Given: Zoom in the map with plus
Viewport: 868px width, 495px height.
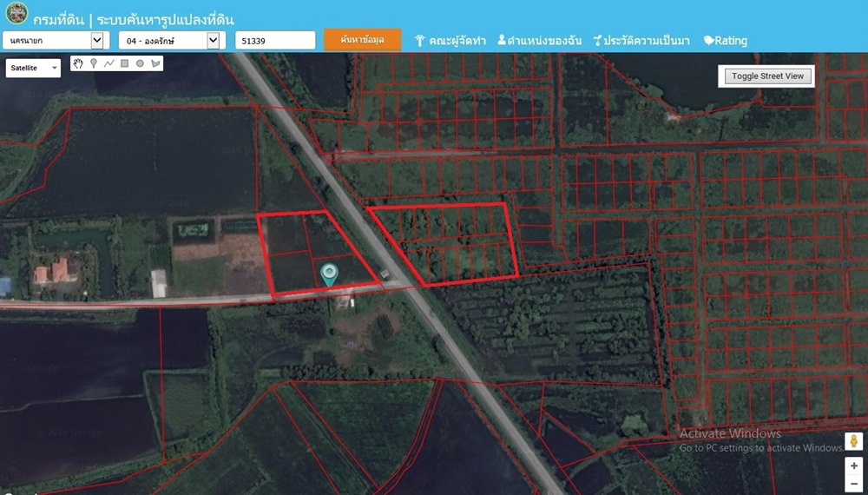Looking at the screenshot, I should pyautogui.click(x=853, y=466).
